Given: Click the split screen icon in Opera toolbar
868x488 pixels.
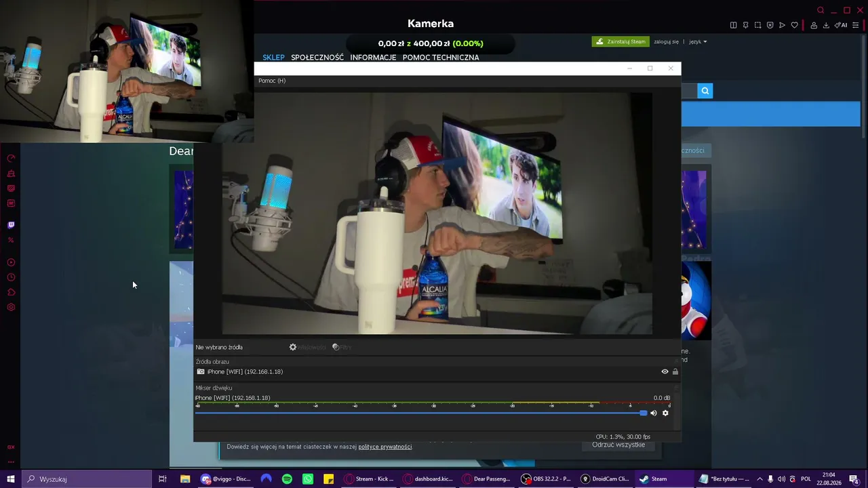Looking at the screenshot, I should pyautogui.click(x=733, y=25).
